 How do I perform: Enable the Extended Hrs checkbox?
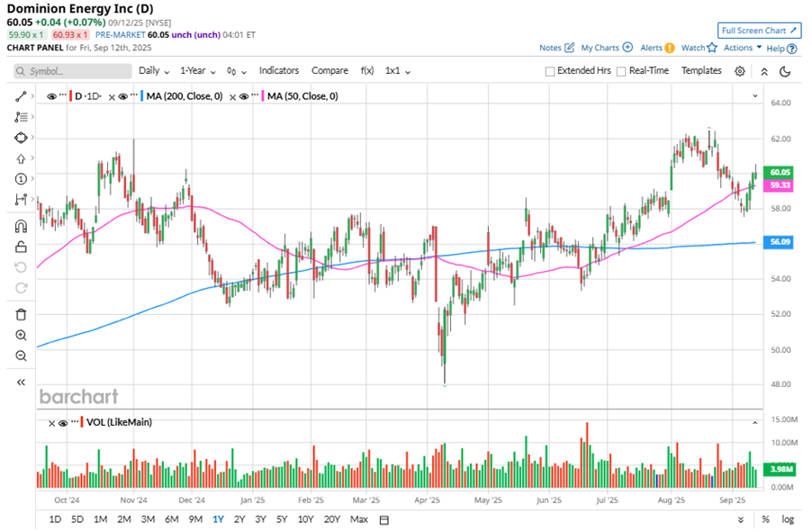(550, 71)
